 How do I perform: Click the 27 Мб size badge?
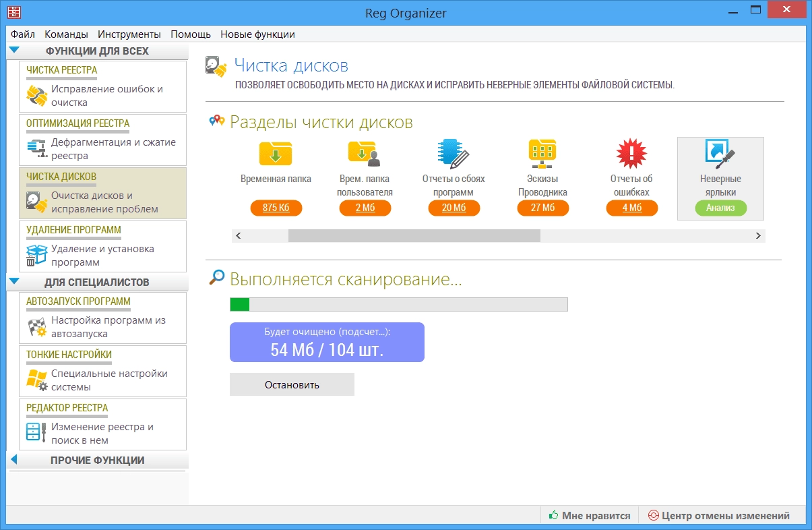[x=543, y=208]
